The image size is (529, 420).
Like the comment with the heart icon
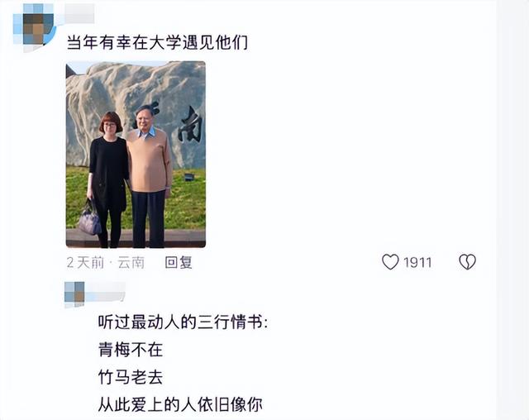[390, 262]
